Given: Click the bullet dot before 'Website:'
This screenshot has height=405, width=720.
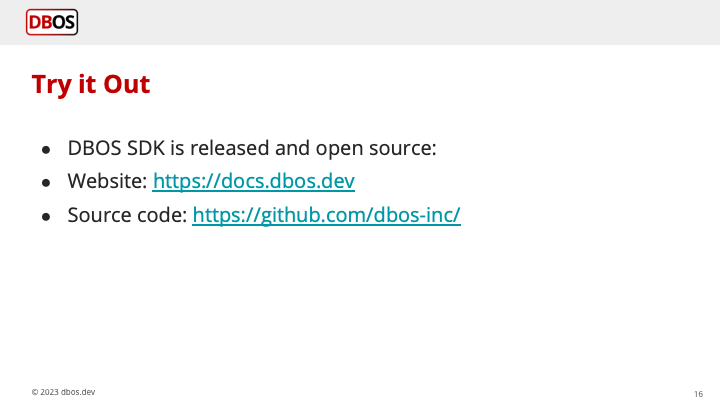Looking at the screenshot, I should [46, 183].
